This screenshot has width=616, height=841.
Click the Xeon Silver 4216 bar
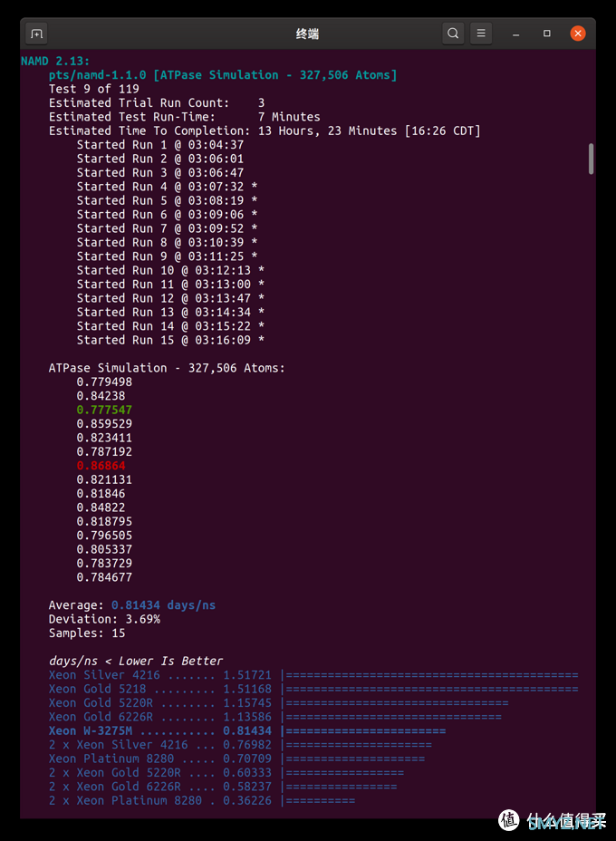(x=431, y=675)
